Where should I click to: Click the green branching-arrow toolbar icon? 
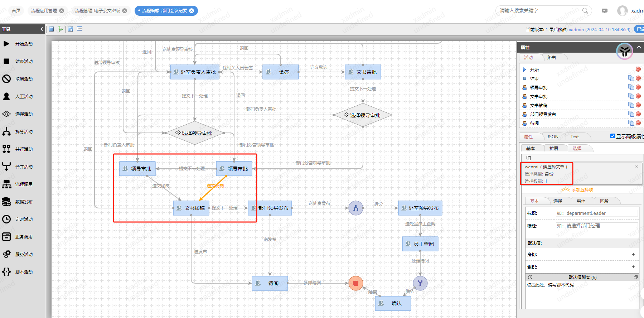[x=61, y=29]
